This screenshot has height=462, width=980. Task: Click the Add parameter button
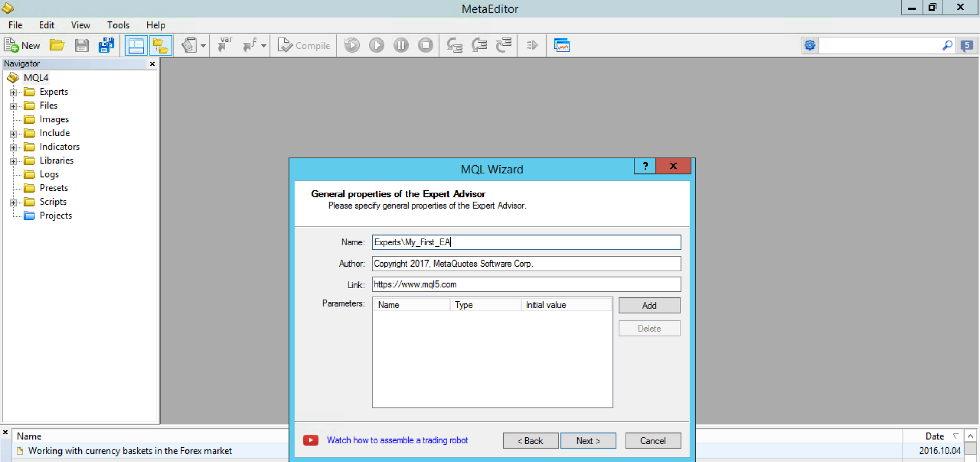[x=649, y=305]
